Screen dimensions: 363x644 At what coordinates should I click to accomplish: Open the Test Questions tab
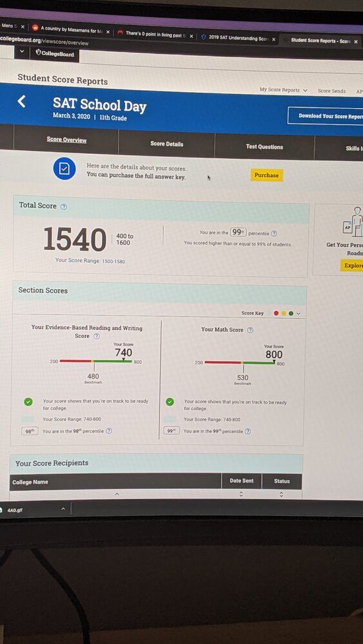264,147
